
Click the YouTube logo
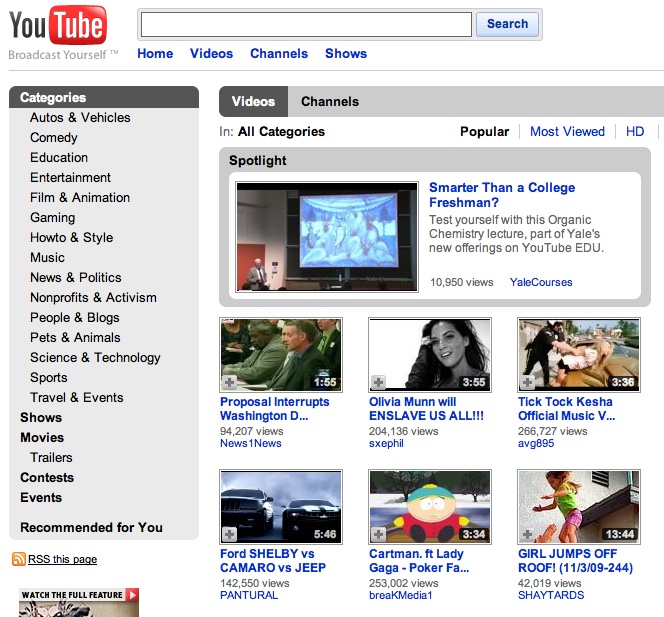click(x=58, y=25)
